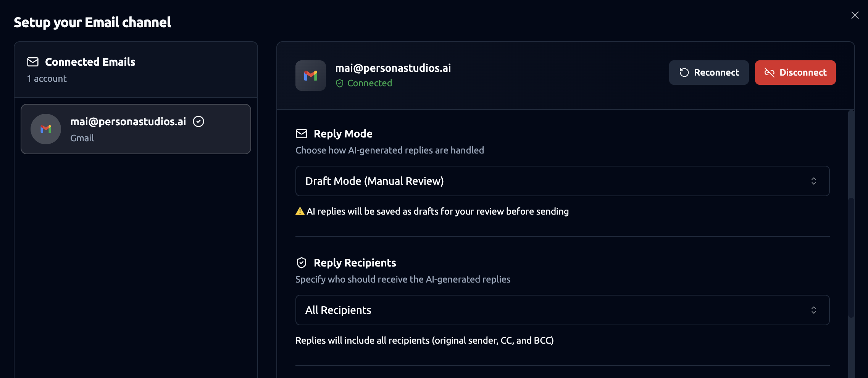Click the Reply Mode section heading

pos(343,134)
